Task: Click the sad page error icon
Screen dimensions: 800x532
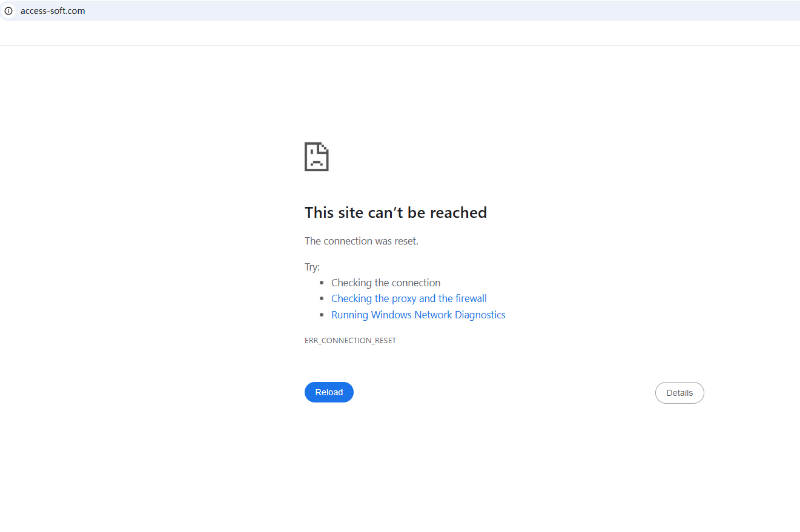Action: (317, 157)
